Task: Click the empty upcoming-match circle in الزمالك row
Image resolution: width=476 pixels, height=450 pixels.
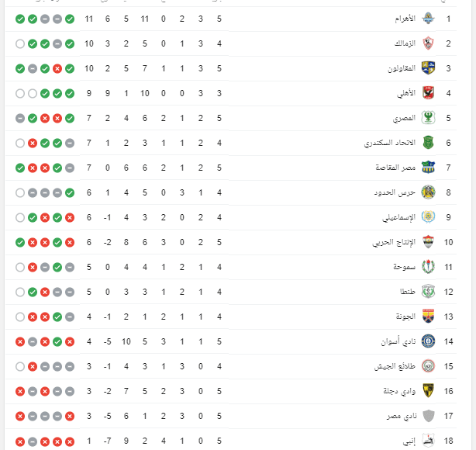Action: point(20,43)
